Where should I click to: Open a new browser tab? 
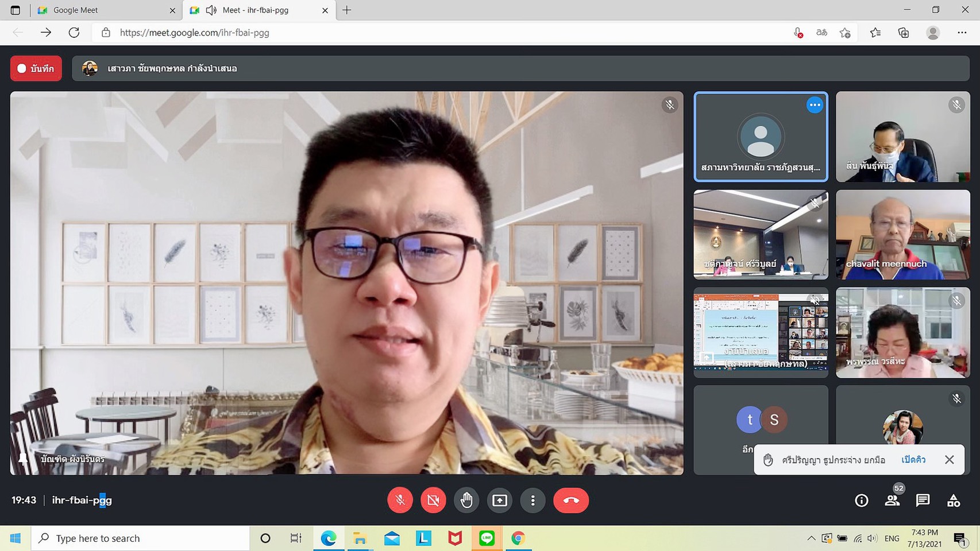347,10
